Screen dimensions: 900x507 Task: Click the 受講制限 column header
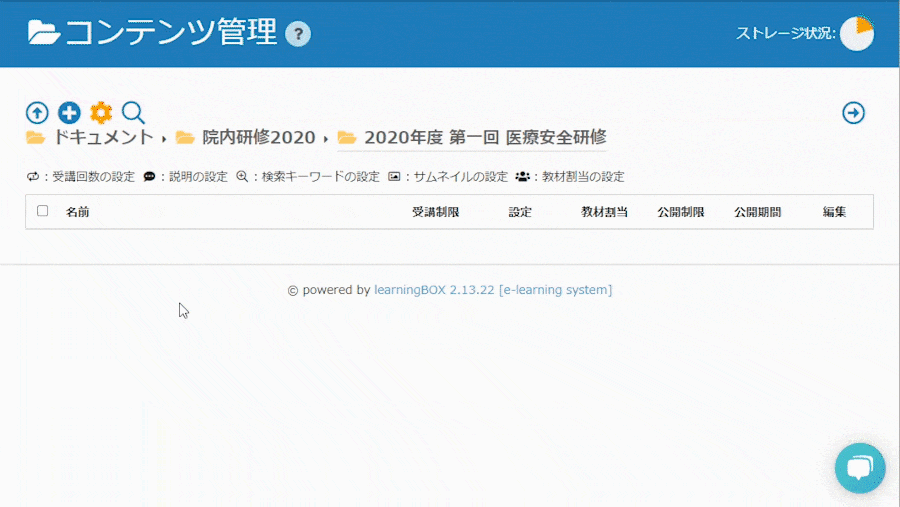[435, 212]
